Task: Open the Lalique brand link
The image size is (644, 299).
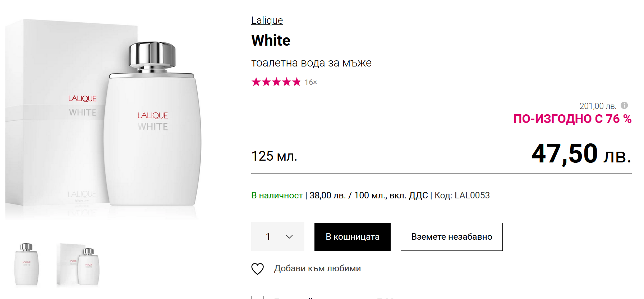Action: [x=267, y=20]
